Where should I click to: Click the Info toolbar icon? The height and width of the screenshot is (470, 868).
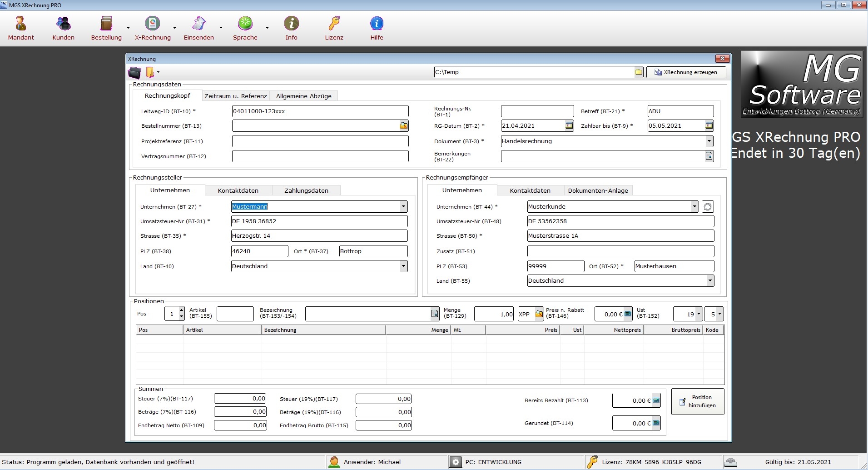pos(291,28)
